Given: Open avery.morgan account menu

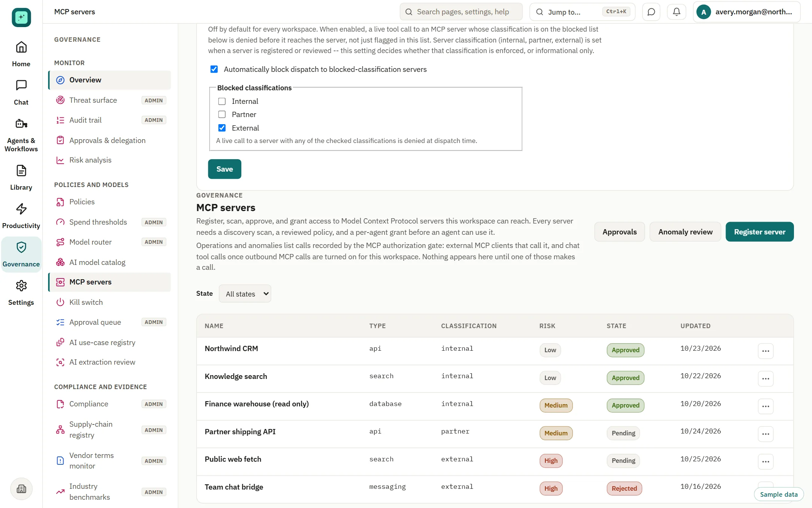Looking at the screenshot, I should (747, 12).
